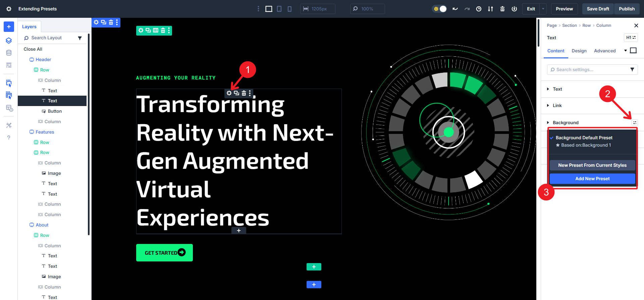Expand the Text settings group

(x=557, y=89)
